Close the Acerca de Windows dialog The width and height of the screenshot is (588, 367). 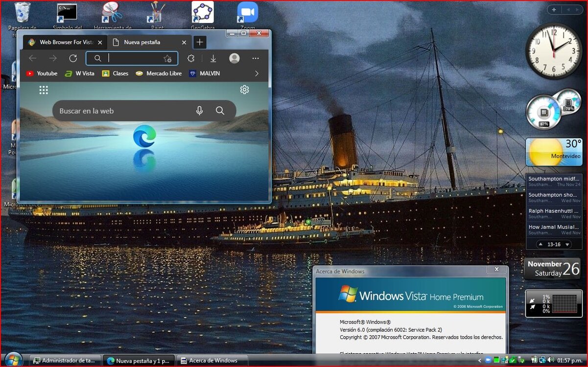(496, 269)
